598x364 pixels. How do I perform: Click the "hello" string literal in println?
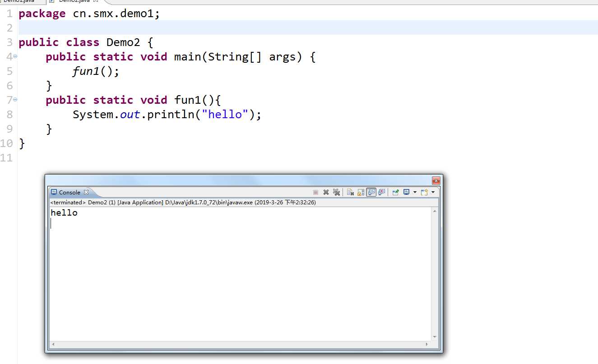pyautogui.click(x=225, y=115)
